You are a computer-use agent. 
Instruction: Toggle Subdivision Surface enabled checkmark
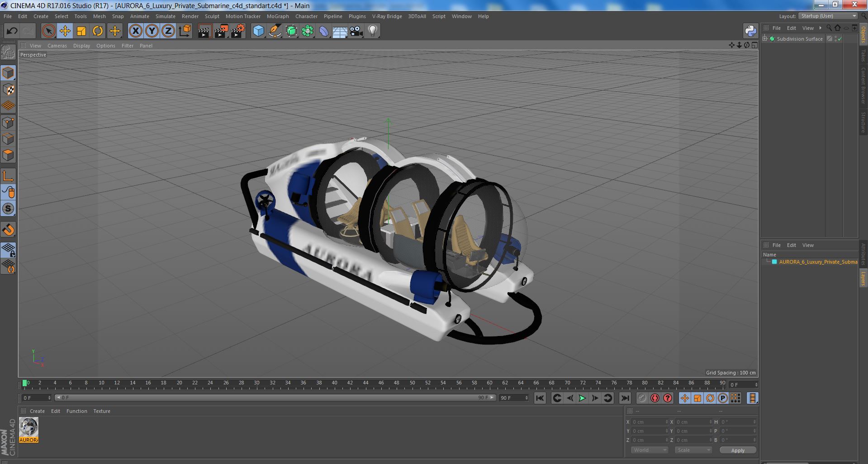[x=840, y=39]
